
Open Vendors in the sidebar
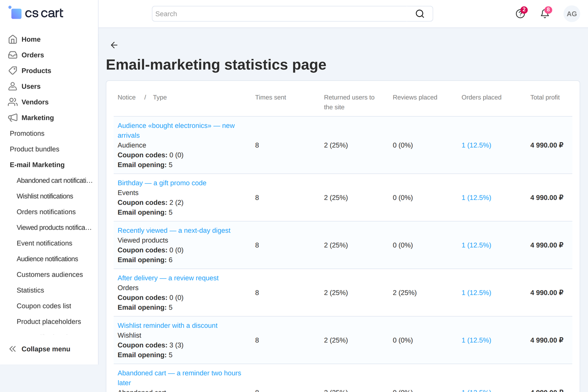coord(35,102)
